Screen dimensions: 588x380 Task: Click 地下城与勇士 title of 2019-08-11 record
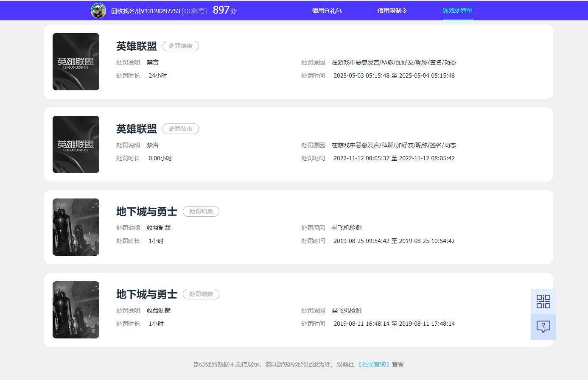pyautogui.click(x=147, y=294)
